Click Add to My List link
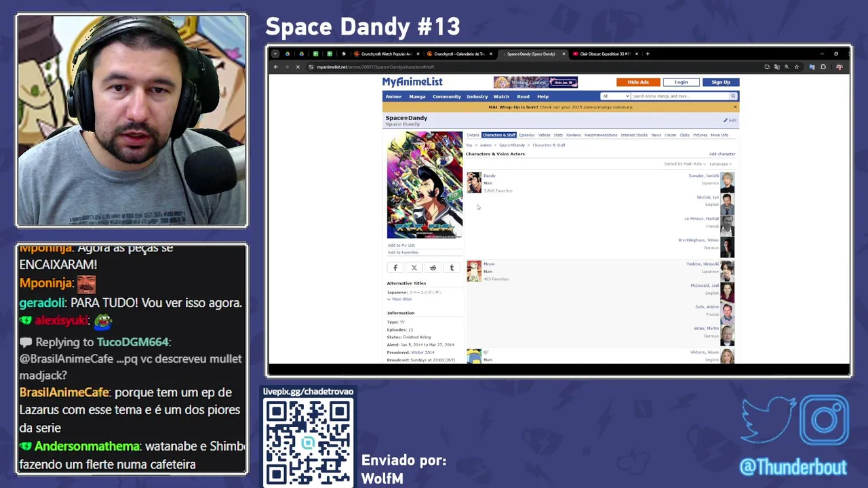This screenshot has height=488, width=868. click(401, 245)
